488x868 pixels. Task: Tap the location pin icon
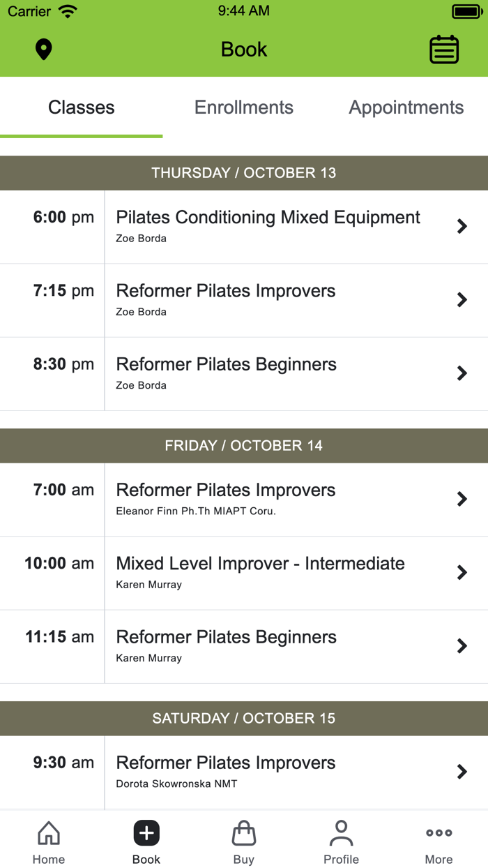[x=44, y=50]
